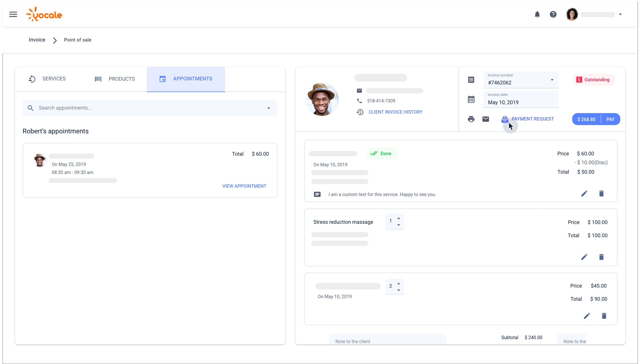This screenshot has width=640, height=364.
Task: Edit the item with quantity 2
Action: pos(587,316)
